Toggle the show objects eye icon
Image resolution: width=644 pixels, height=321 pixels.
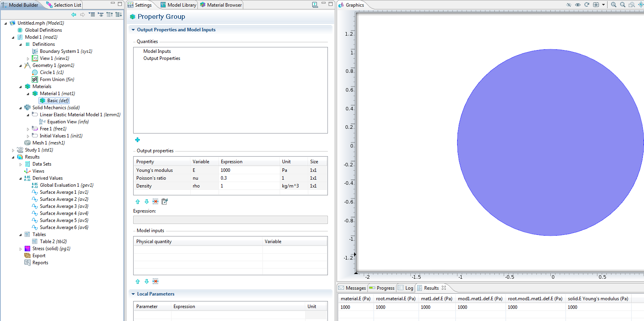[x=578, y=5]
